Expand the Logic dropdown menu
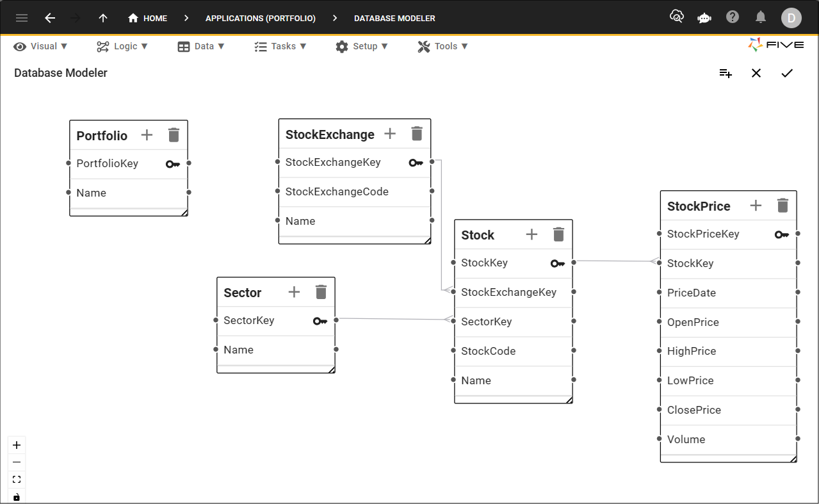This screenshot has height=504, width=819. pos(122,46)
